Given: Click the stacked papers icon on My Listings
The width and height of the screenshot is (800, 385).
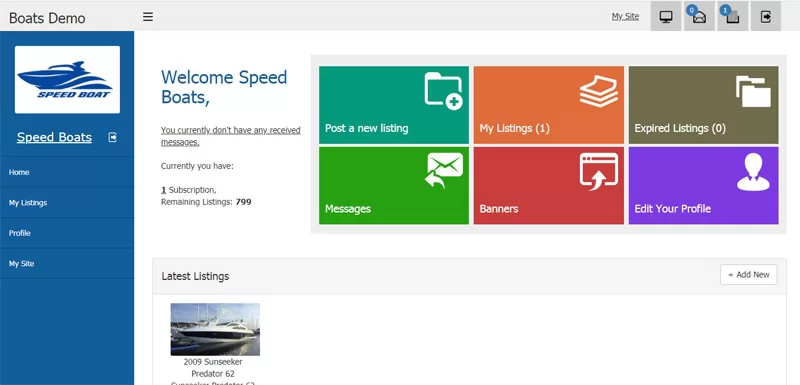Looking at the screenshot, I should tap(599, 91).
